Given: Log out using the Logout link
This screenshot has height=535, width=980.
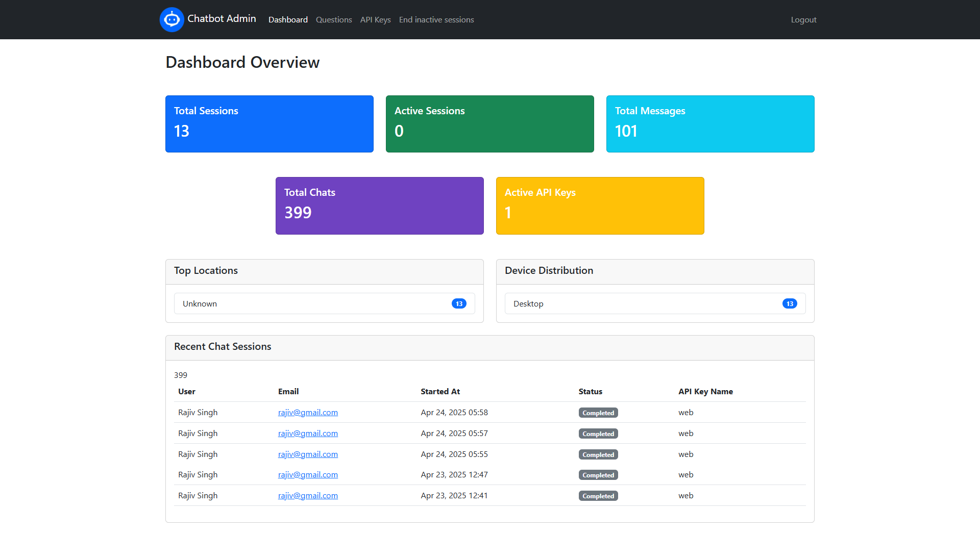Looking at the screenshot, I should click(803, 19).
